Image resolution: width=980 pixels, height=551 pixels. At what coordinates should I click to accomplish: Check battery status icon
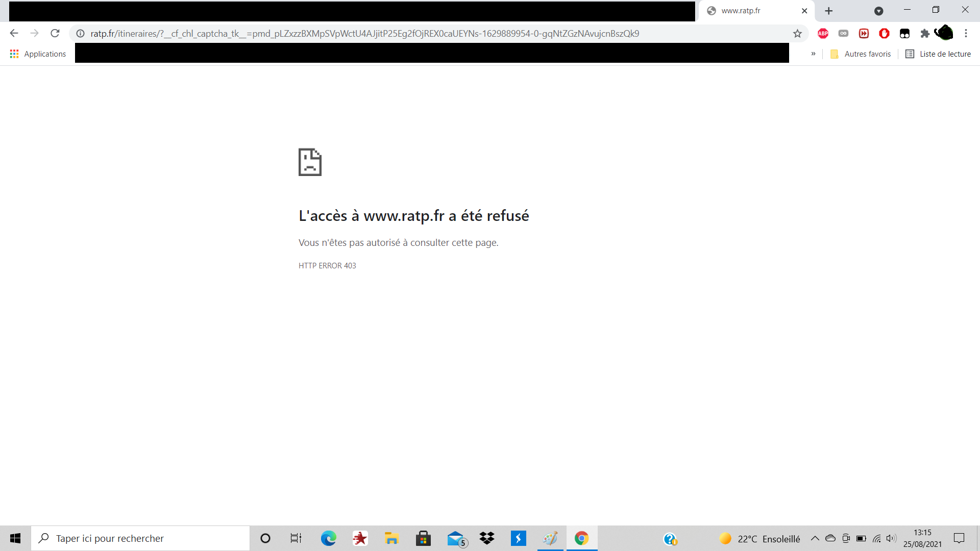tap(861, 538)
